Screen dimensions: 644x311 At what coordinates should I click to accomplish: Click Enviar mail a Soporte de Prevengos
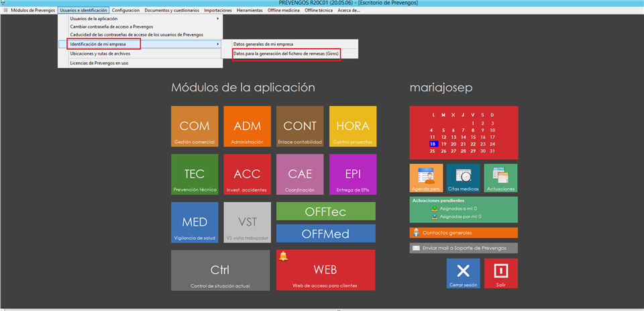[464, 248]
